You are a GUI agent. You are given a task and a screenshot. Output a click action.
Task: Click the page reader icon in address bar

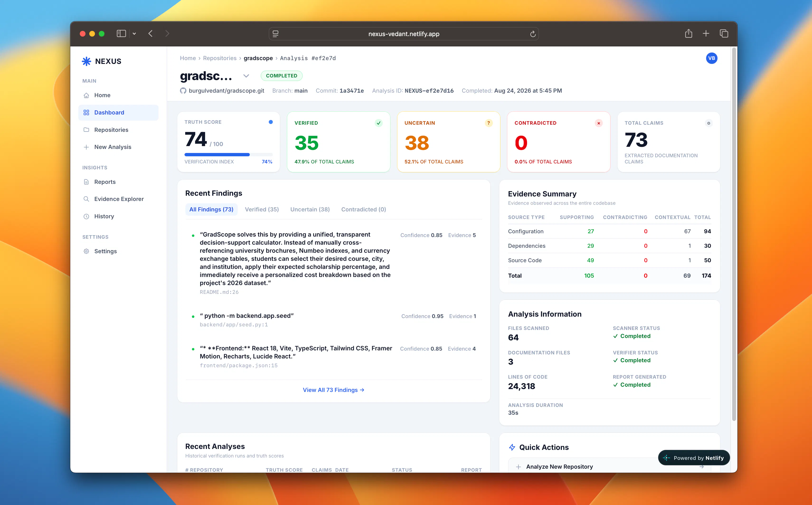(x=275, y=34)
